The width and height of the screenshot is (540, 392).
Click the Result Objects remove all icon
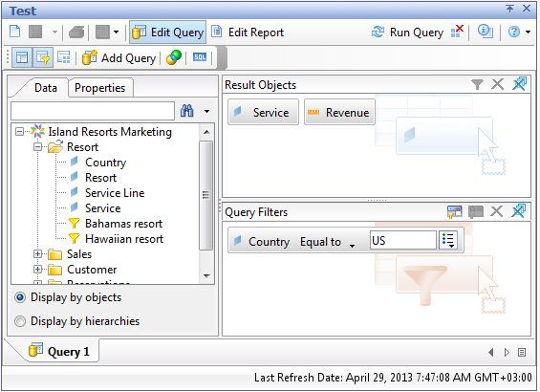coord(520,84)
